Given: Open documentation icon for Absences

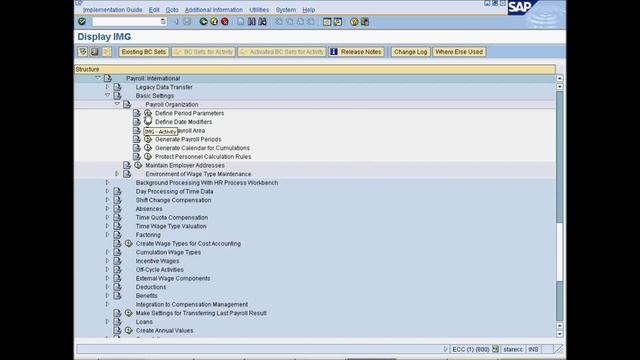Looking at the screenshot, I should 117,209.
